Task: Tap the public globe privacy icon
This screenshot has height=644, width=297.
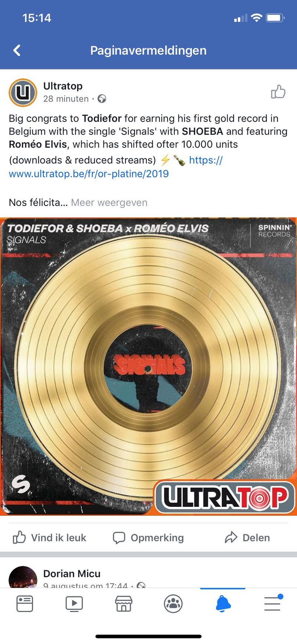Action: pyautogui.click(x=102, y=99)
